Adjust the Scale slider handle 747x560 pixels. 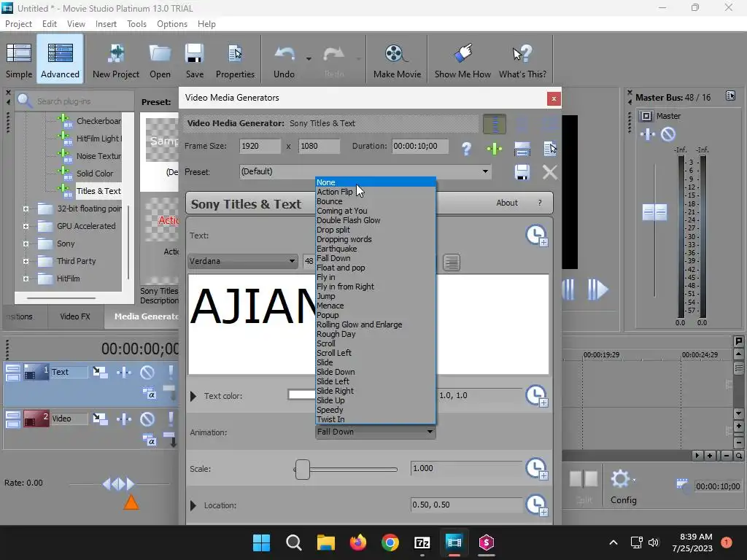pyautogui.click(x=303, y=470)
